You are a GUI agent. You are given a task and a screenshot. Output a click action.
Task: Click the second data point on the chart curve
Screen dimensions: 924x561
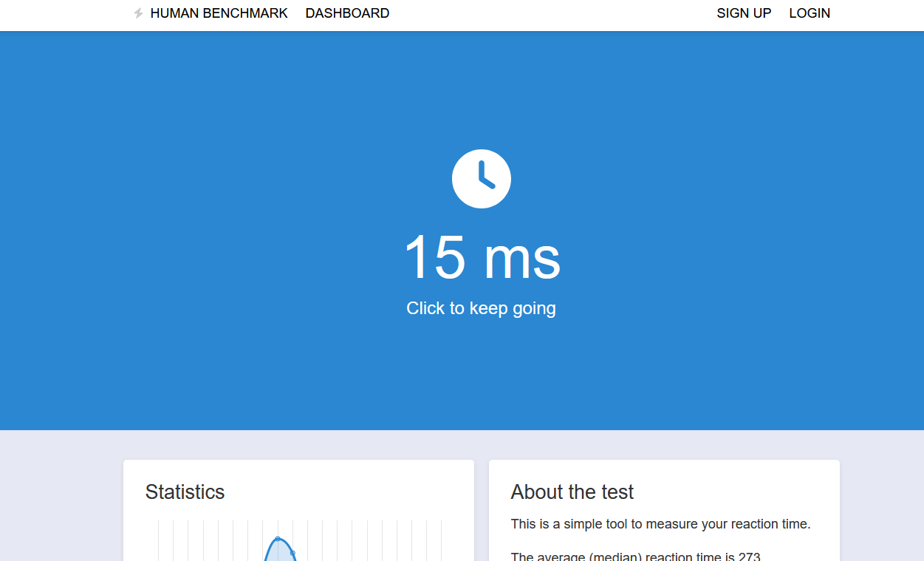coord(293,553)
